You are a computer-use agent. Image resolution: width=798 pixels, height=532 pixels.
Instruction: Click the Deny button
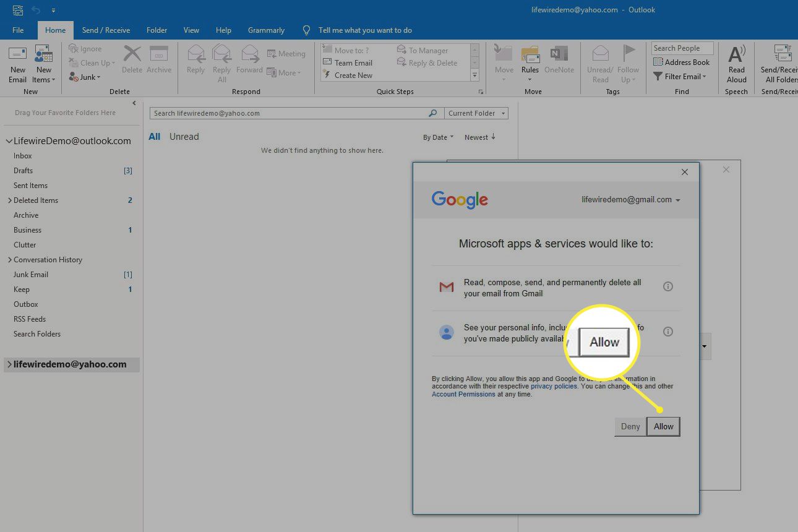pyautogui.click(x=630, y=426)
